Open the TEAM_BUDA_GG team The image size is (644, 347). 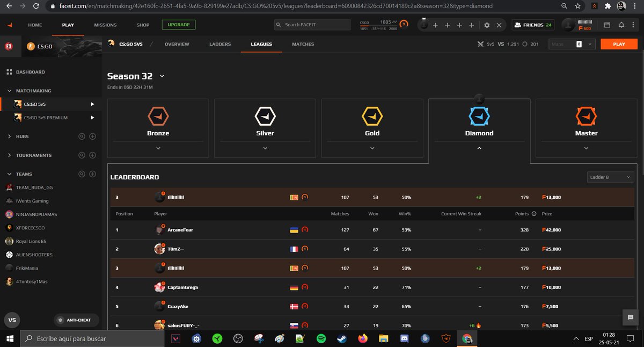[x=34, y=187]
